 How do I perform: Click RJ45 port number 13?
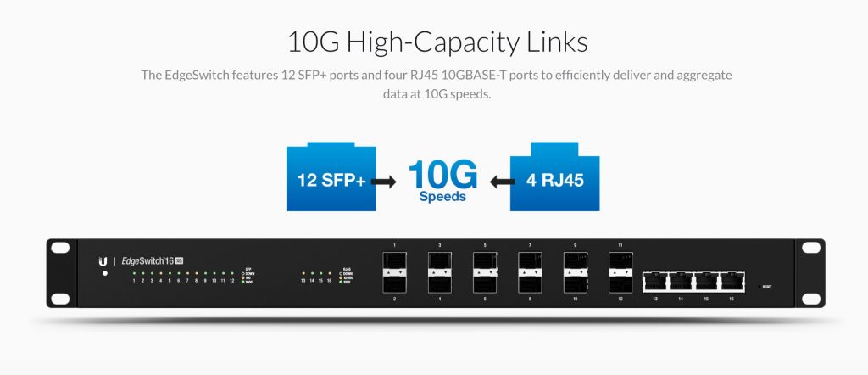pyautogui.click(x=655, y=282)
